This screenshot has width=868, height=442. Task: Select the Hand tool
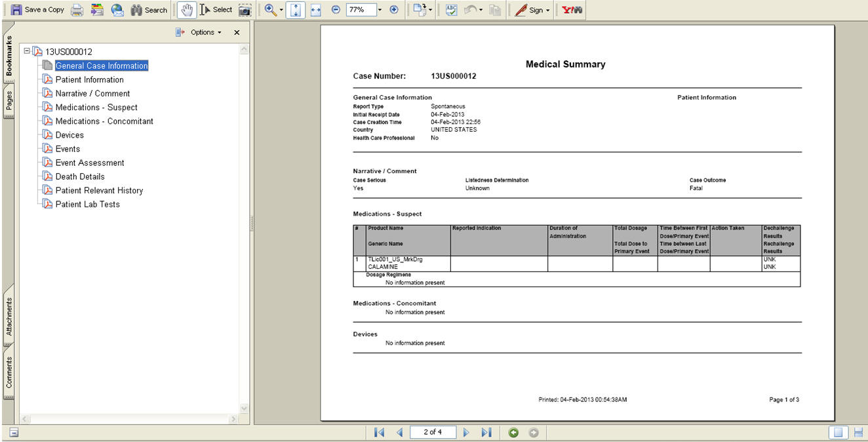pos(188,9)
